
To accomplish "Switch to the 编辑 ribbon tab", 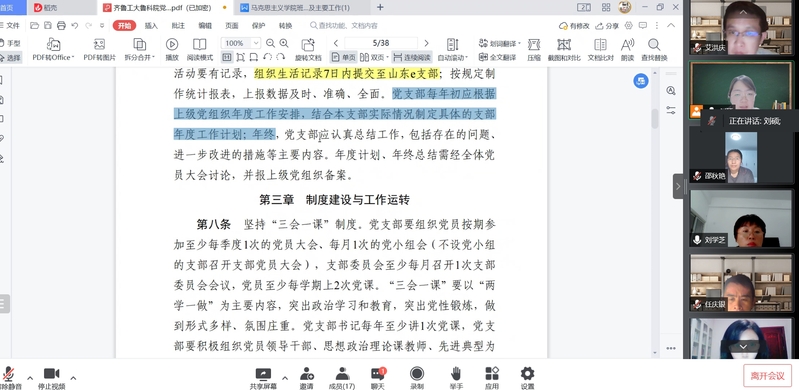I will (205, 25).
